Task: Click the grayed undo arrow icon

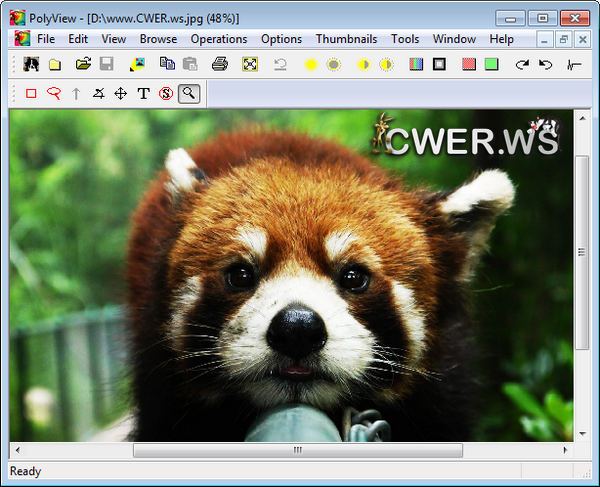Action: point(280,64)
